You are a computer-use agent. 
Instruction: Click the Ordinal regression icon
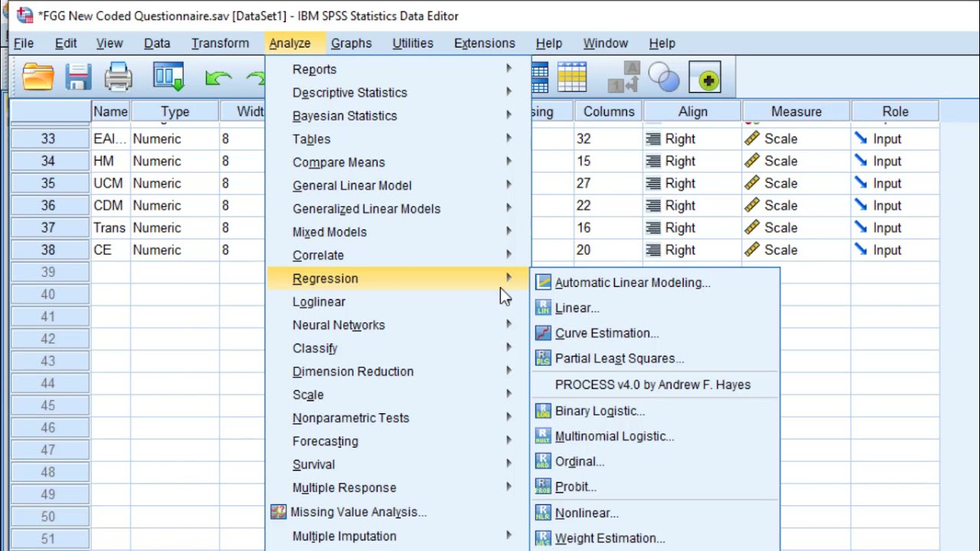point(543,461)
